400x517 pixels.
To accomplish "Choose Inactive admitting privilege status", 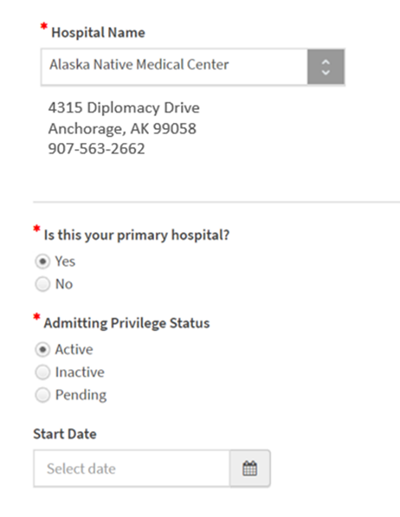I will tap(43, 372).
